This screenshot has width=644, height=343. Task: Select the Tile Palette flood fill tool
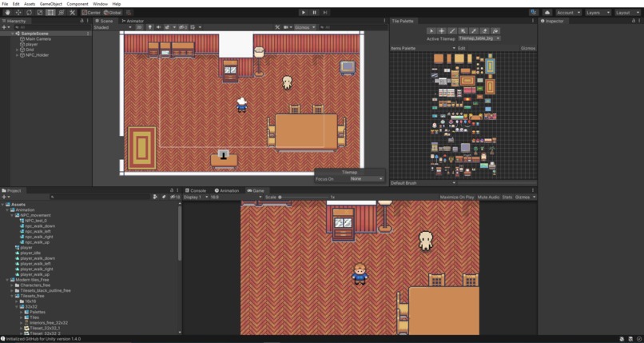(x=495, y=31)
